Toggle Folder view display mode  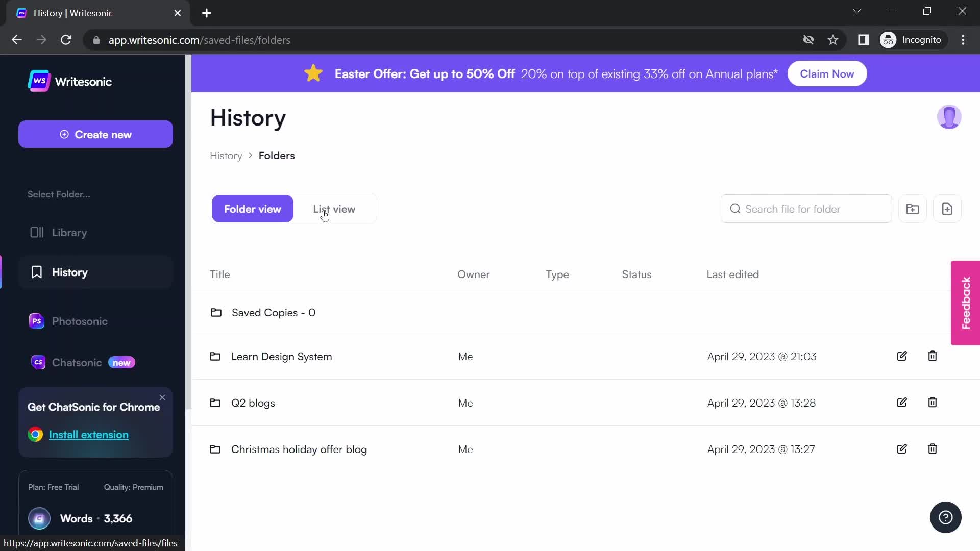[253, 209]
